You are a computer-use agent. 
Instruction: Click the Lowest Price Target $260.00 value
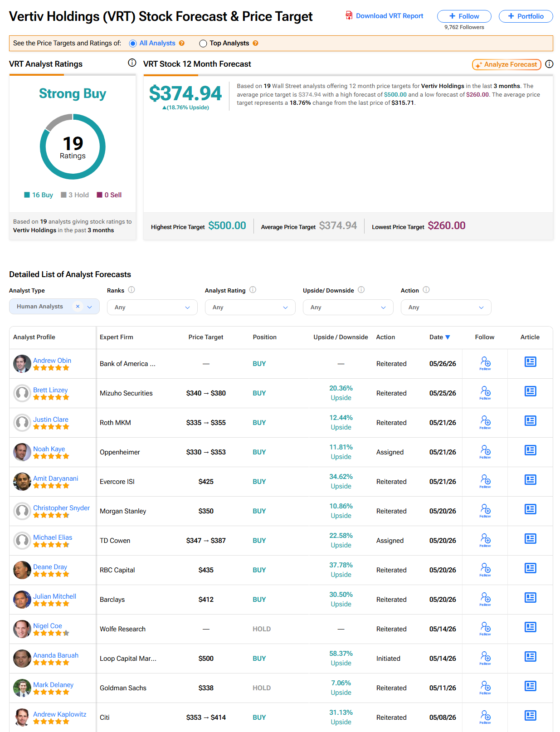click(x=447, y=225)
